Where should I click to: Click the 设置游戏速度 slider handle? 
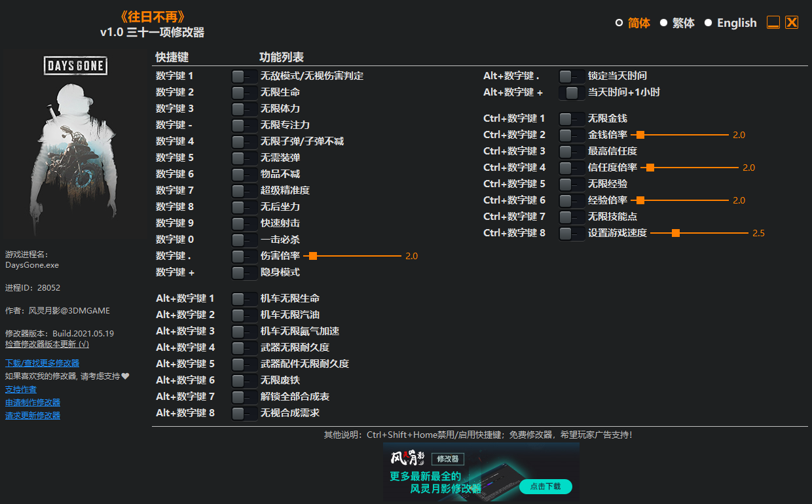675,233
